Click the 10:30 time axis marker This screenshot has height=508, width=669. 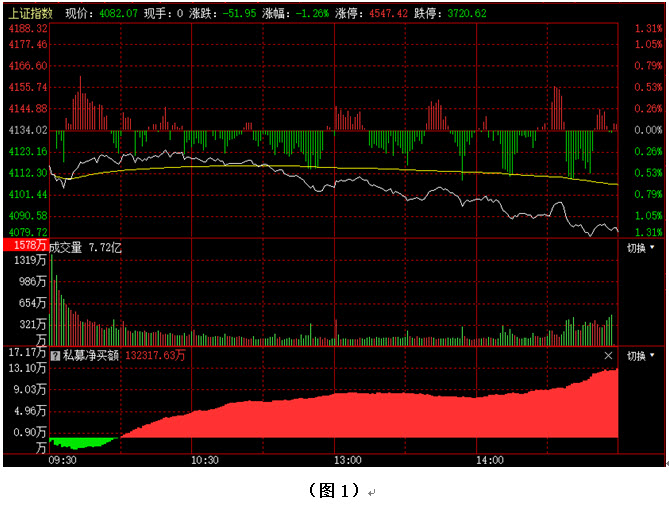204,461
